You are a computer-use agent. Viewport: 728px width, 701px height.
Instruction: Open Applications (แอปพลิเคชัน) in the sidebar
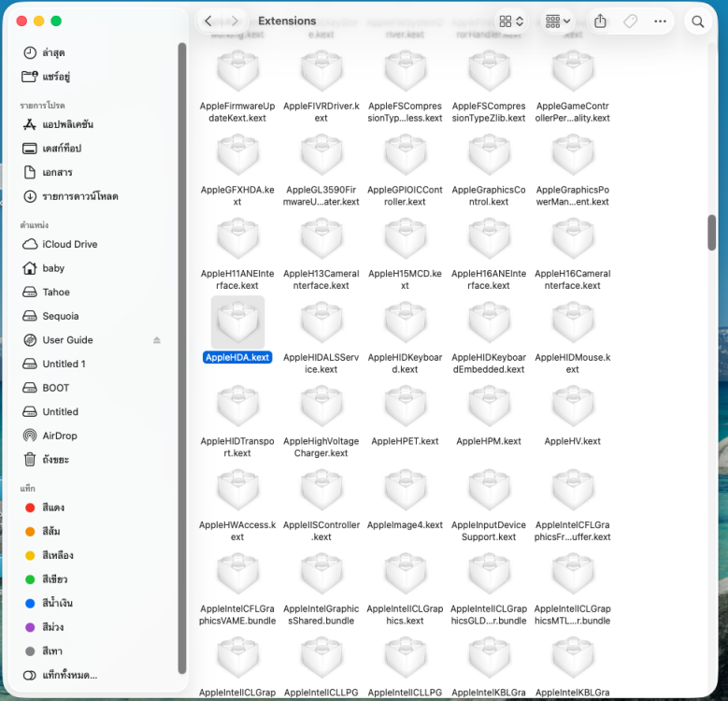point(93,124)
